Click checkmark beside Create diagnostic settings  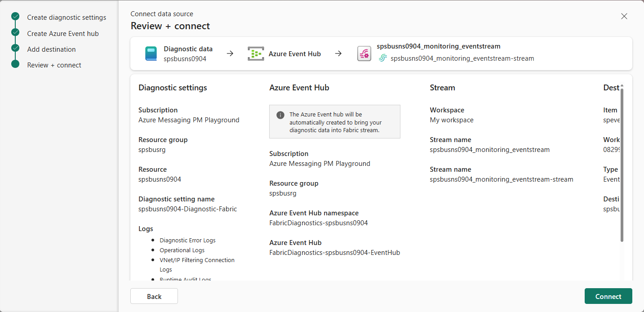click(x=15, y=17)
